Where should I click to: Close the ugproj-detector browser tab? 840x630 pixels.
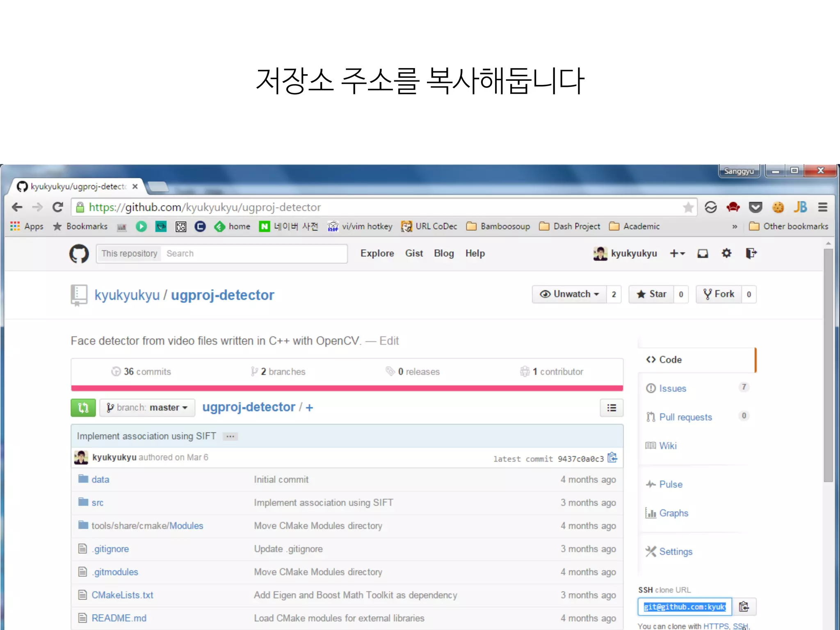pos(135,187)
